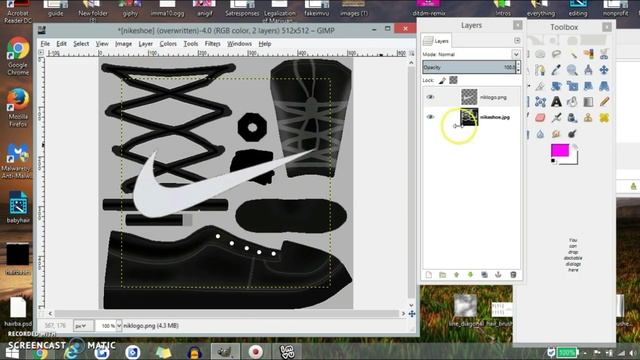Open the Layers tab configuration menu
The width and height of the screenshot is (640, 360).
517,40
